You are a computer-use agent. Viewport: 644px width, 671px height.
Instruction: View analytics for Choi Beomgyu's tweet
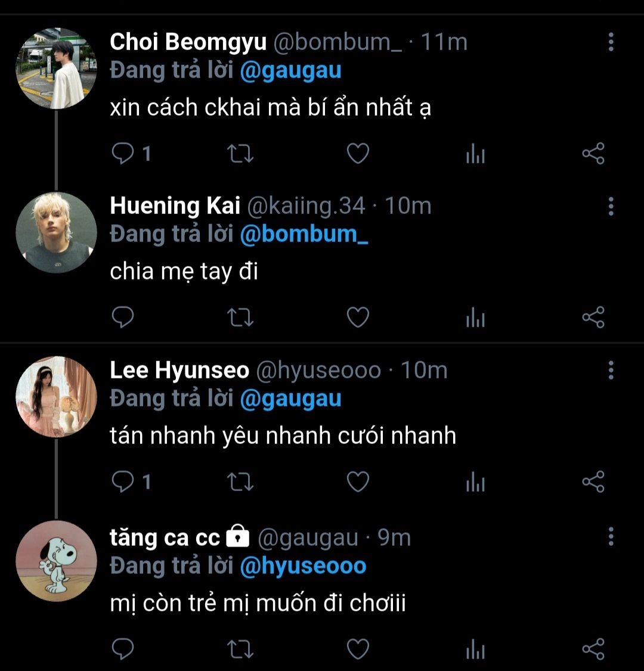(475, 154)
